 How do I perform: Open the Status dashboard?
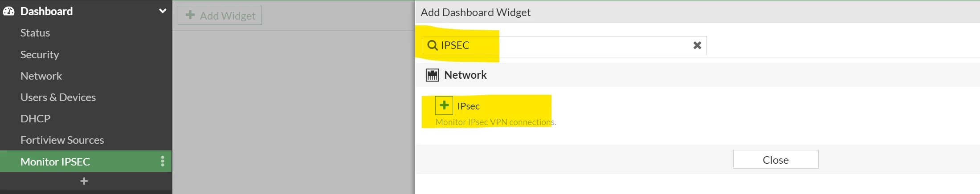tap(35, 33)
